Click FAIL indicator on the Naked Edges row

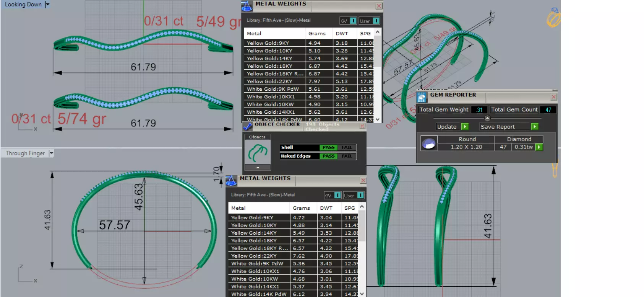click(347, 156)
